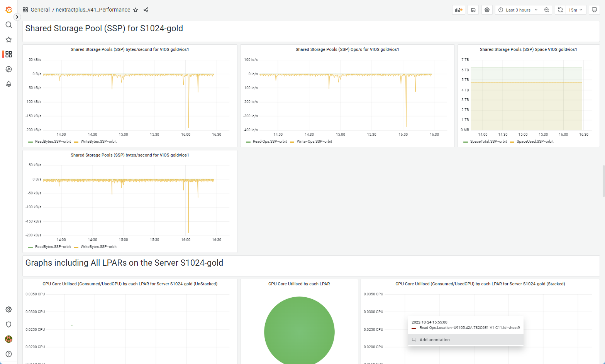Screen dimensions: 605x364
Task: Cycle view mode with monitor icon
Action: [594, 10]
